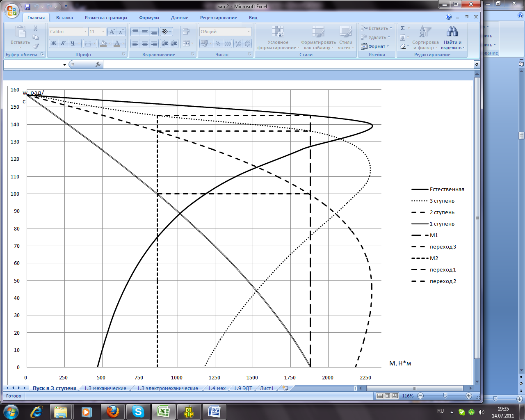Viewport: 525px width, 420px height.
Task: Open the Calibri font name dropdown
Action: [x=85, y=32]
